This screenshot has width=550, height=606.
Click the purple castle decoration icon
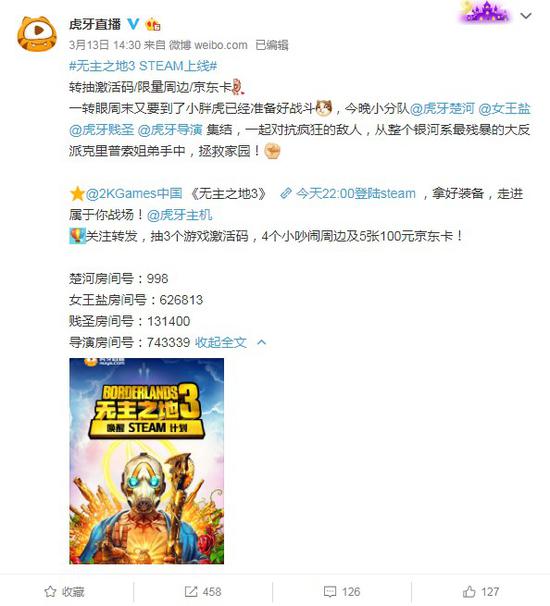point(486,12)
